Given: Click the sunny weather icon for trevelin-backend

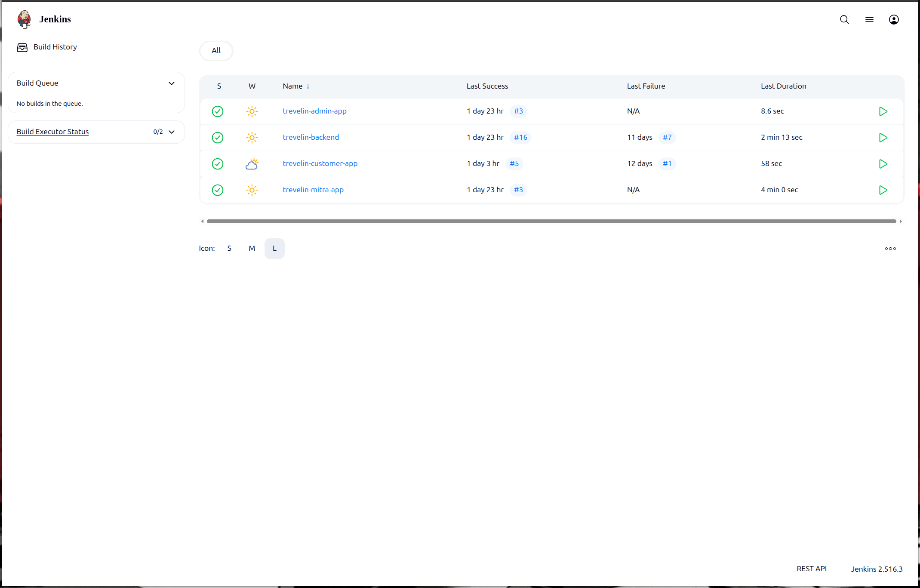Looking at the screenshot, I should (x=252, y=137).
